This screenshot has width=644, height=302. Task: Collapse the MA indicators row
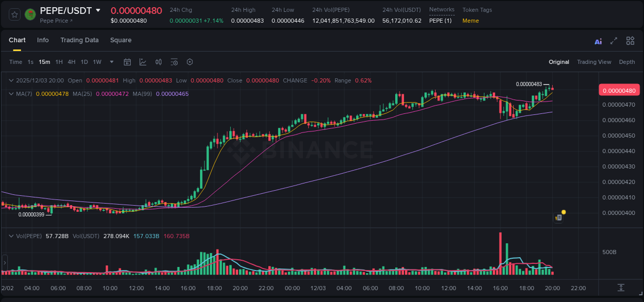pyautogui.click(x=11, y=94)
